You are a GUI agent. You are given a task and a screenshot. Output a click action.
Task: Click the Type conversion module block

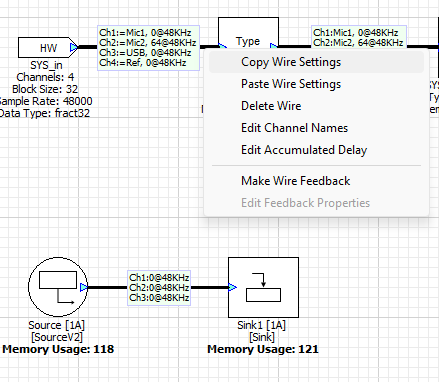click(248, 33)
